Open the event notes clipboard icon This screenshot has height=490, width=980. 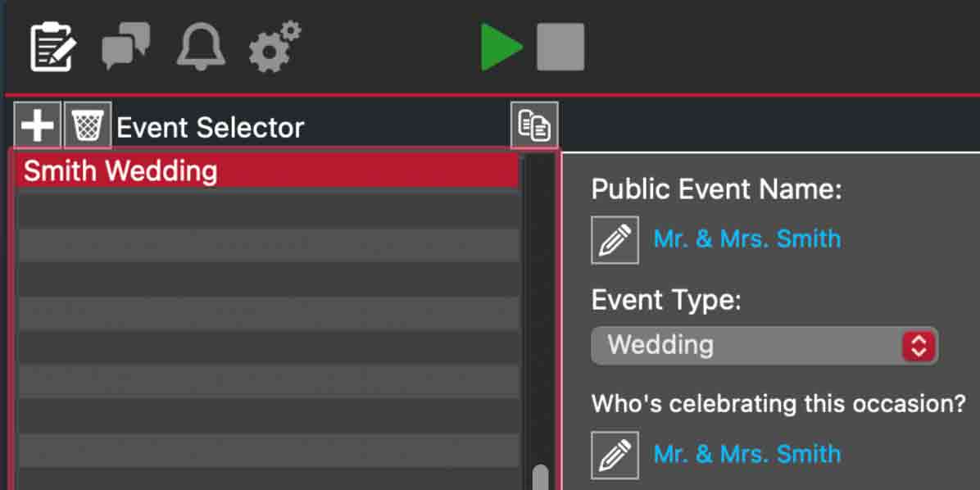52,48
